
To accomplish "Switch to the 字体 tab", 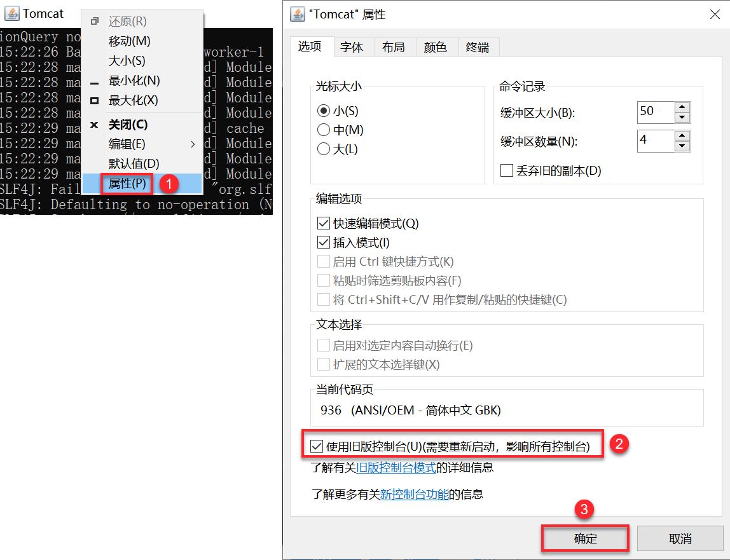I will (x=352, y=47).
